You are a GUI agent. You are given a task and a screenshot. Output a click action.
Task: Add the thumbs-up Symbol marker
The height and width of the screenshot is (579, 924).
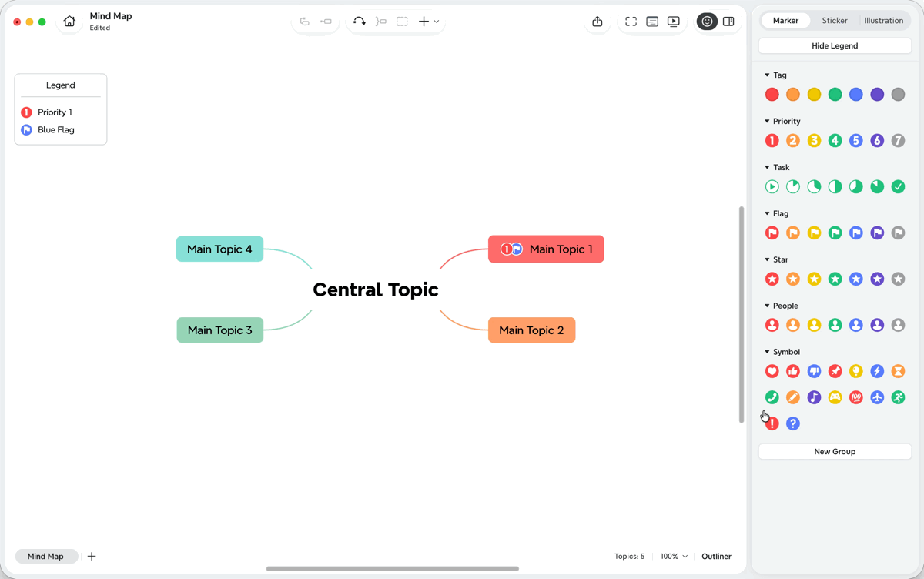[x=793, y=371]
